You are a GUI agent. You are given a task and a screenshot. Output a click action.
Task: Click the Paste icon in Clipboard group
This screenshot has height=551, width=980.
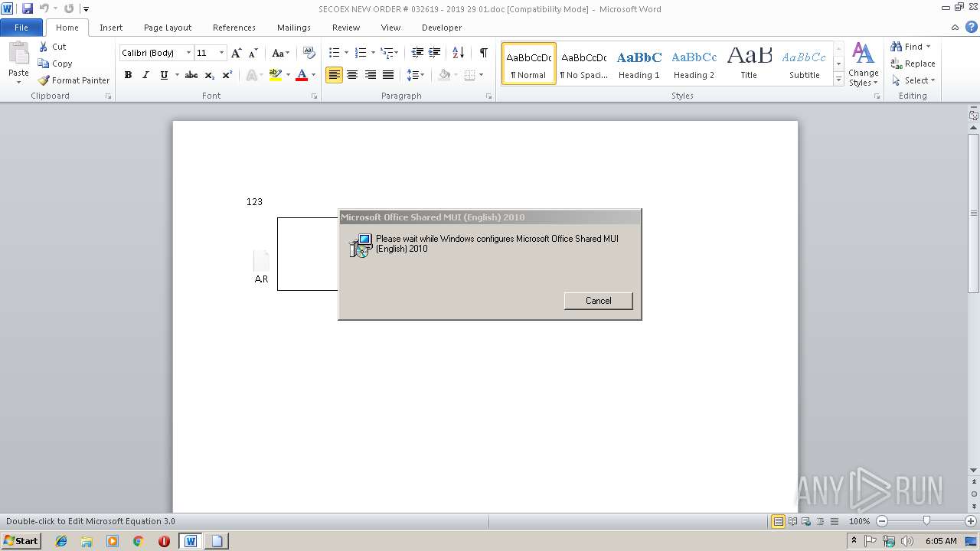point(18,54)
